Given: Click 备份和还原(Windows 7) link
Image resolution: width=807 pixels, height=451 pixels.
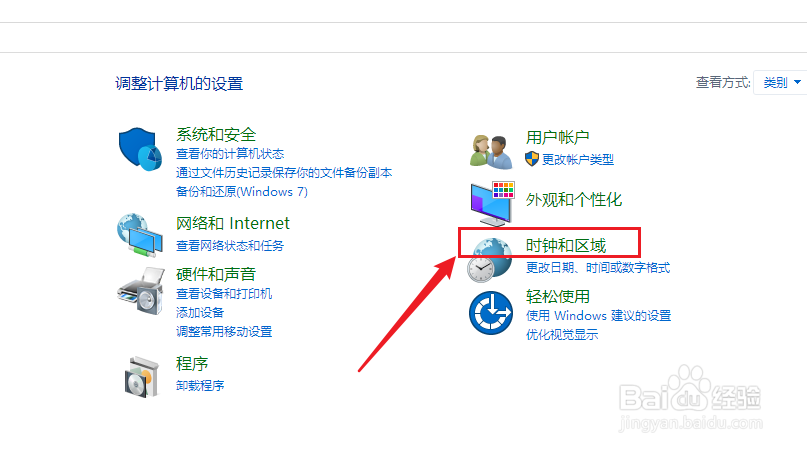Looking at the screenshot, I should (242, 192).
